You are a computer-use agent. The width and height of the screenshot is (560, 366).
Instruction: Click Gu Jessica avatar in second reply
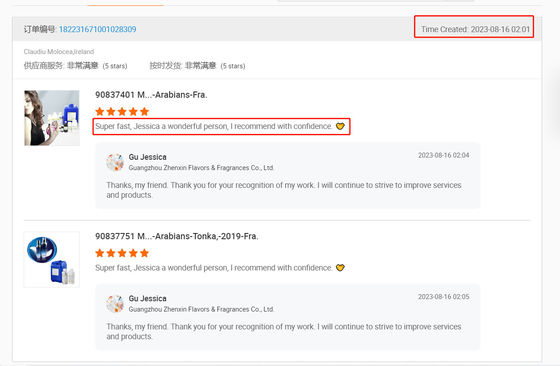pyautogui.click(x=115, y=304)
